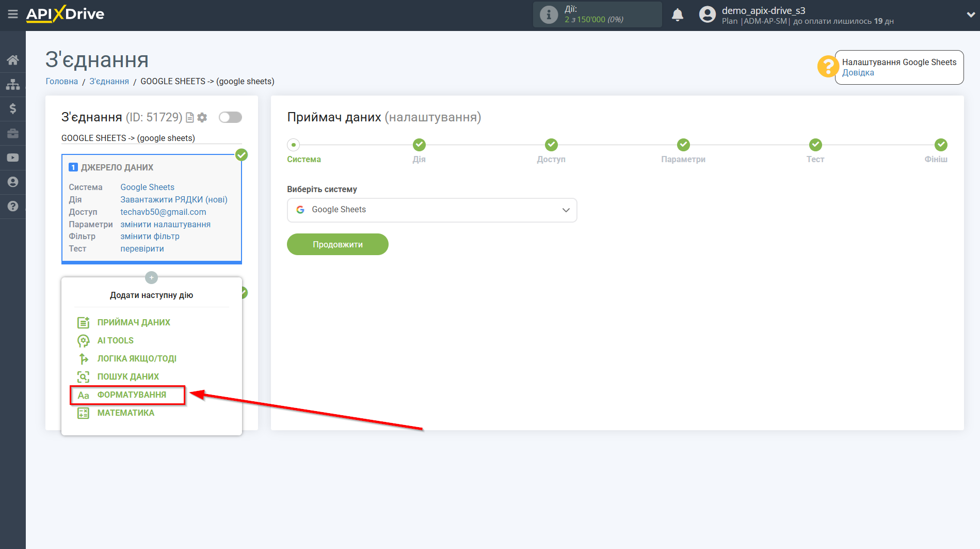The width and height of the screenshot is (980, 549).
Task: Open the help question sidebar icon
Action: tap(13, 206)
